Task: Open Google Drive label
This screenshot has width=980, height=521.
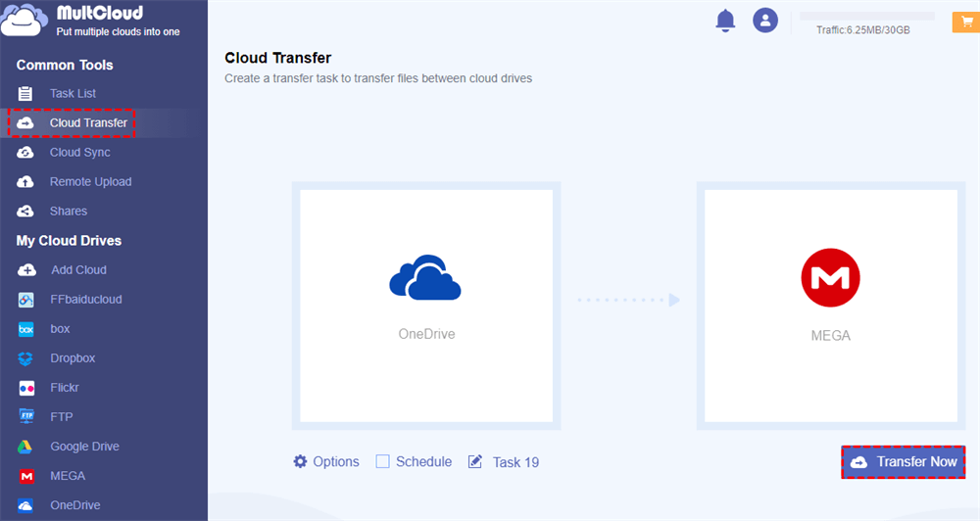Action: pyautogui.click(x=84, y=447)
